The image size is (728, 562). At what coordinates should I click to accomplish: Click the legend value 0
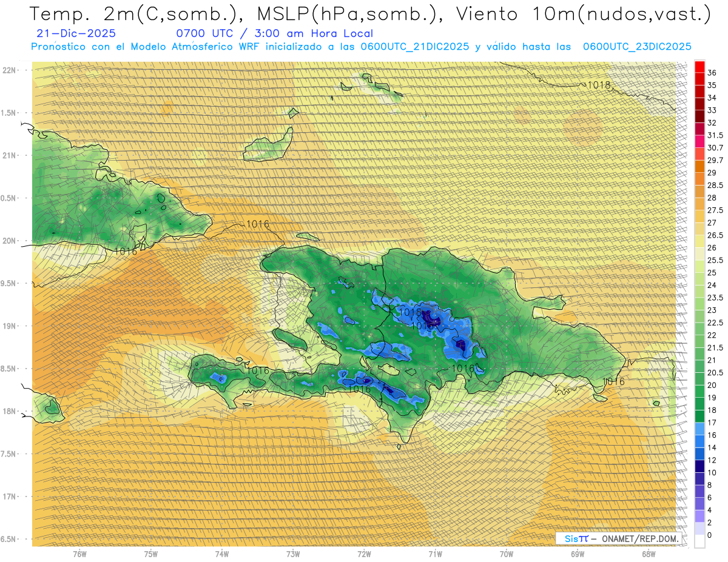coord(710,535)
